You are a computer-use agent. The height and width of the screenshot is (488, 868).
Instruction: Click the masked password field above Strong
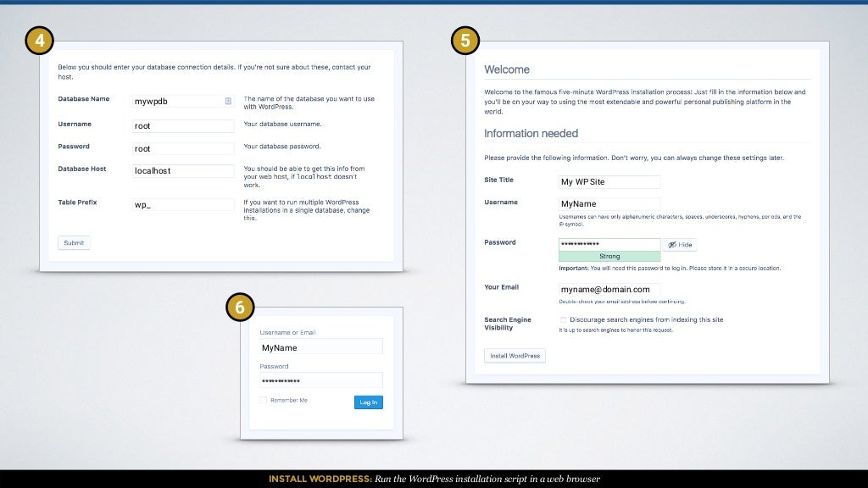(x=609, y=244)
